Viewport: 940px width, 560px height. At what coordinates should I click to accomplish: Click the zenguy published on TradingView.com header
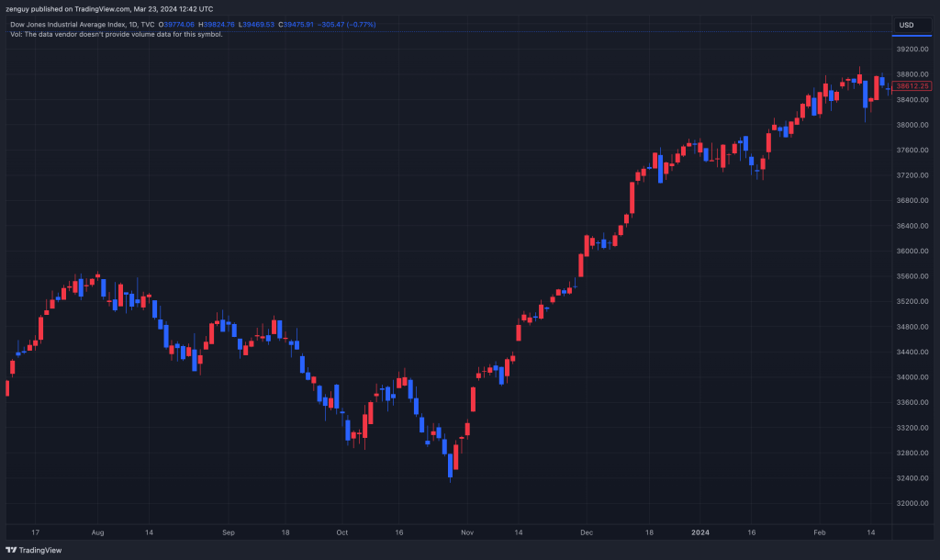point(110,9)
